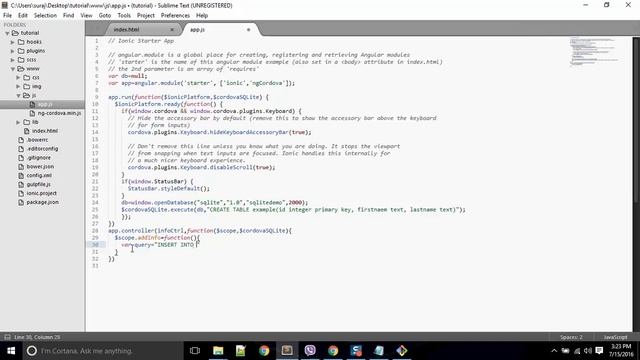This screenshot has width=640, height=360.
Task: Click line number 30 in the gutter
Action: pos(95,245)
